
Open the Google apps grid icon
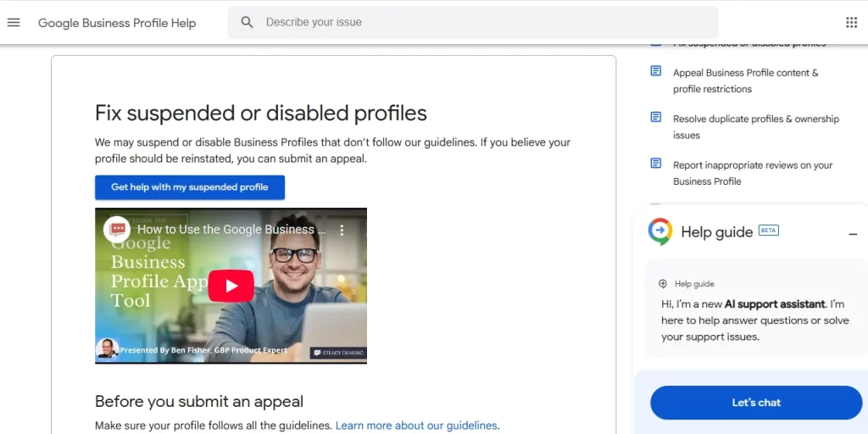[851, 22]
